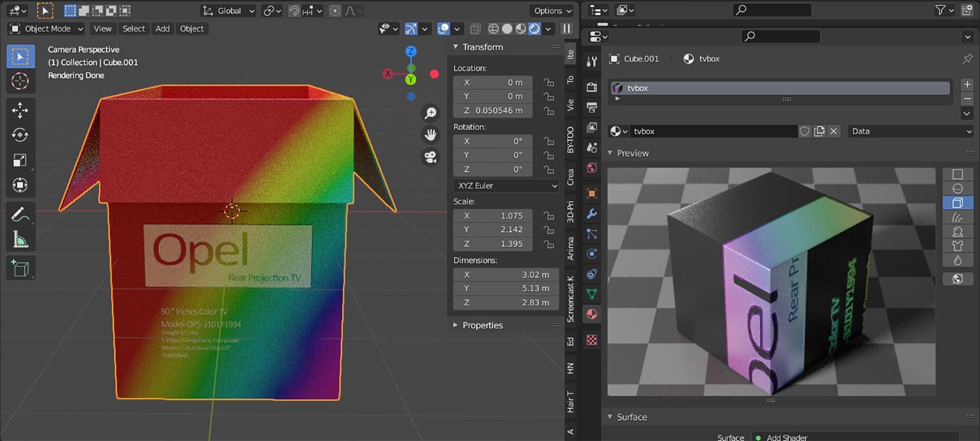980x441 pixels.
Task: Open the Render properties tab
Action: point(592,87)
